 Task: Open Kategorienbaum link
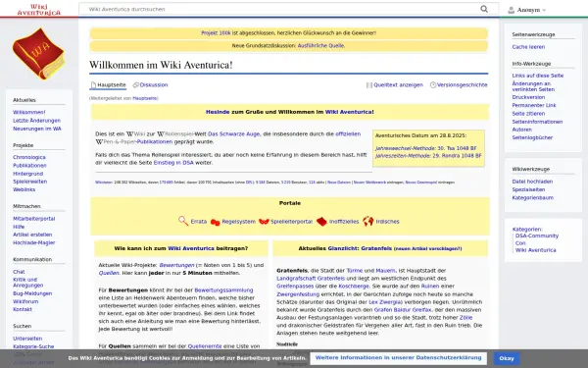(532, 197)
